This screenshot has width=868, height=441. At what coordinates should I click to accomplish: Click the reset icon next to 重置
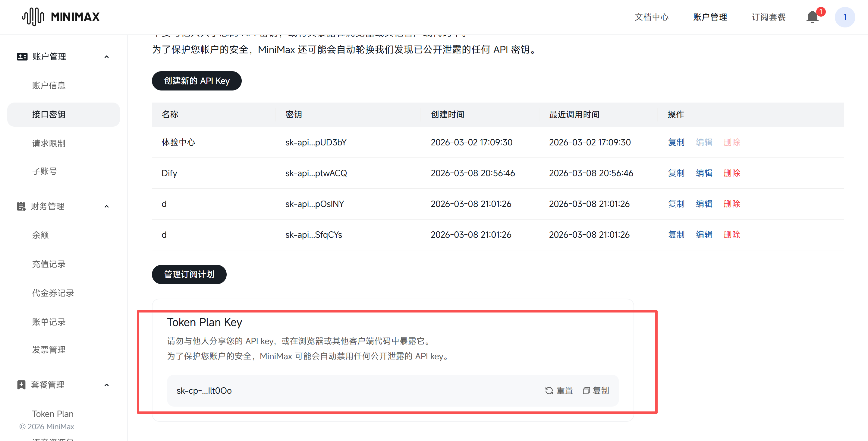tap(549, 390)
